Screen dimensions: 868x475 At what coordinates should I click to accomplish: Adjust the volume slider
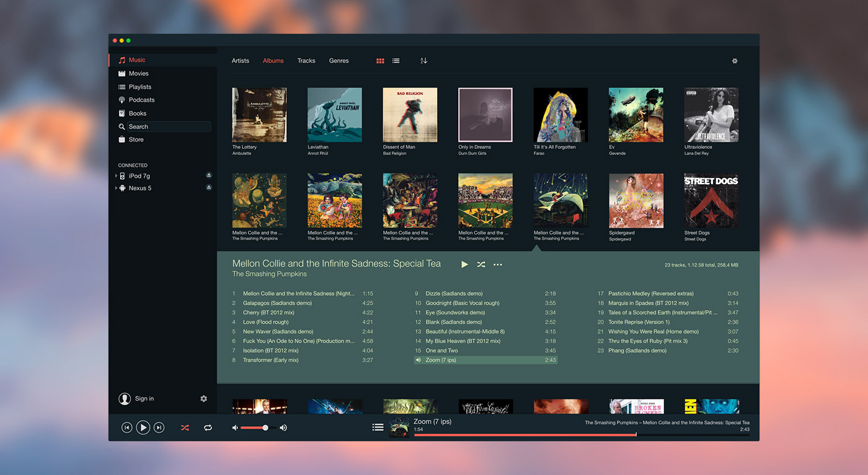259,428
